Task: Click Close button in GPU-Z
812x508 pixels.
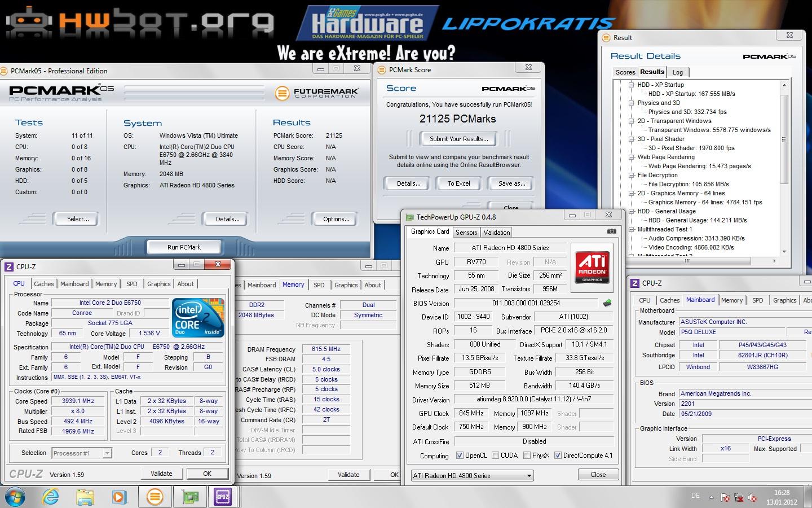Action: click(598, 475)
